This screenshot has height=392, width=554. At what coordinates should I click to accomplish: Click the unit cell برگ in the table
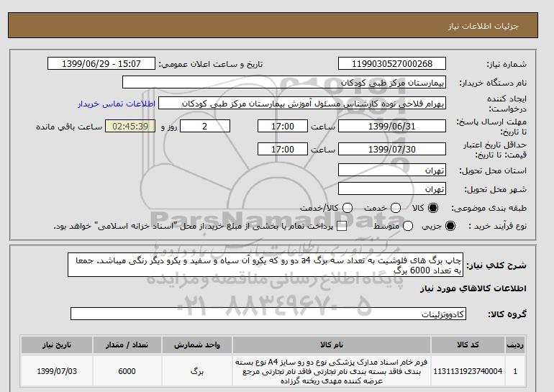(197, 371)
